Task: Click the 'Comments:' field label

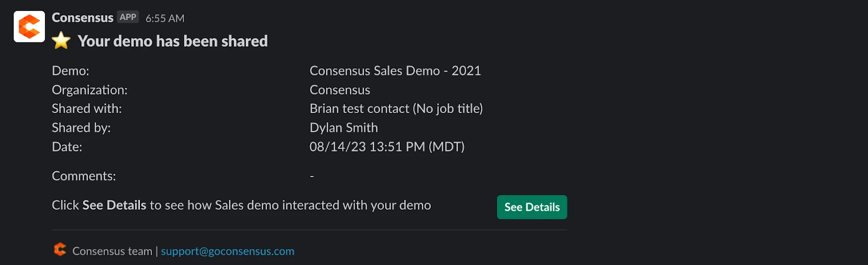Action: point(84,176)
